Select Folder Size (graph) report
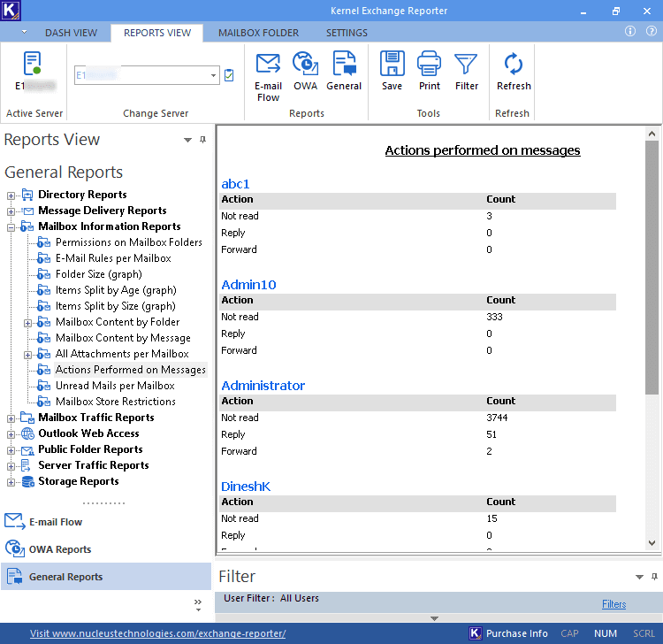Screen dimensions: 663x644 pos(98,274)
